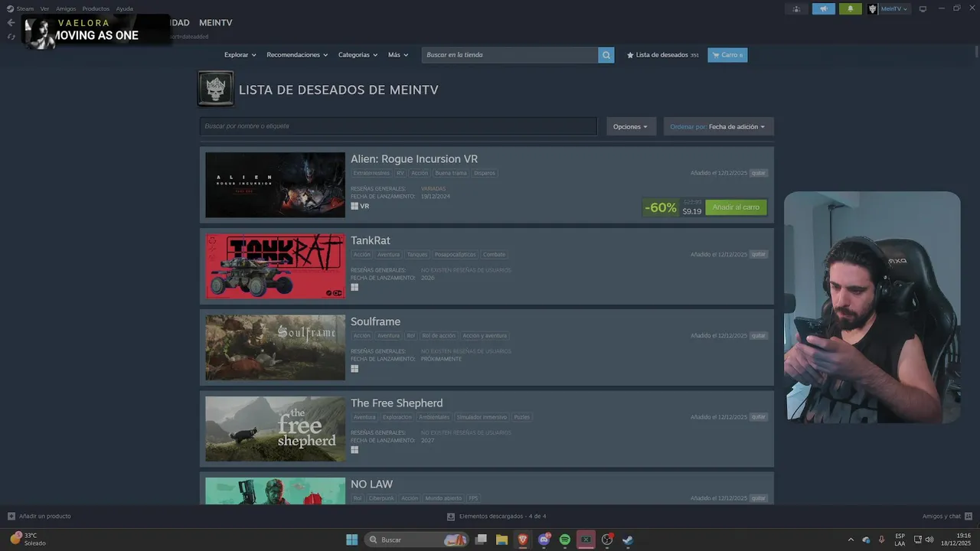Click Windows platform icon on Soulframe row

pyautogui.click(x=354, y=369)
